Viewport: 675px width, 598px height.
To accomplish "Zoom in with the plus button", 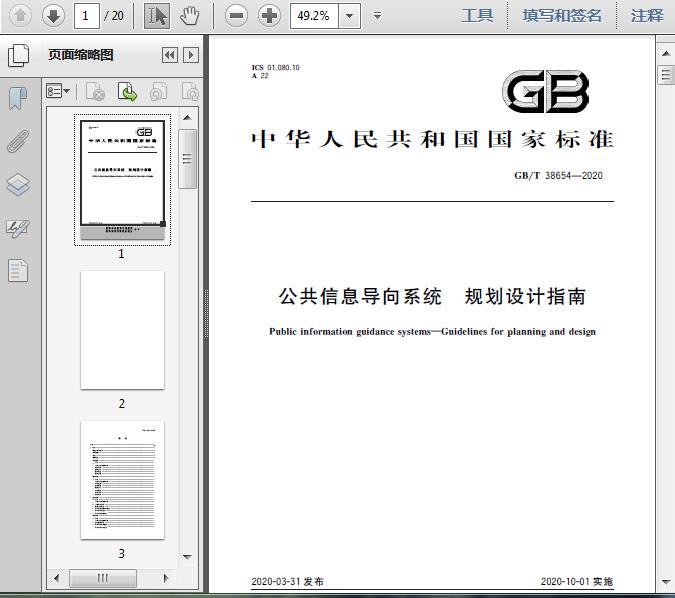I will point(269,16).
